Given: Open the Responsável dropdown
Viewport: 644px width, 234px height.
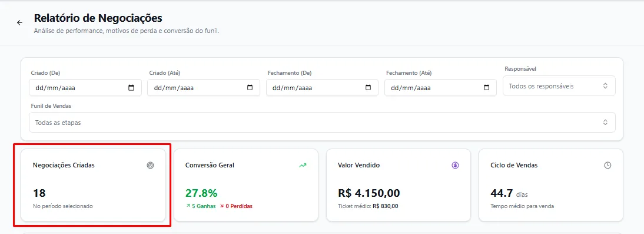Looking at the screenshot, I should click(559, 86).
